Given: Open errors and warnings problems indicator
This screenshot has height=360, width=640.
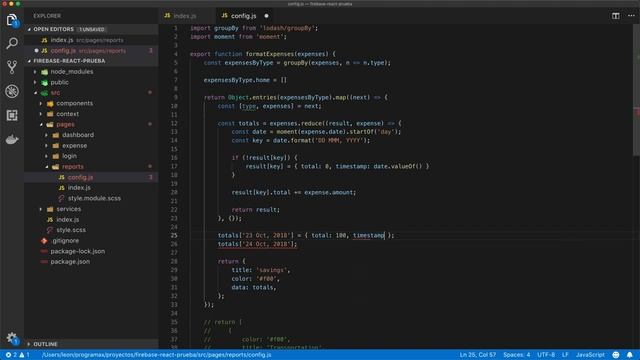Looking at the screenshot, I should [17, 355].
